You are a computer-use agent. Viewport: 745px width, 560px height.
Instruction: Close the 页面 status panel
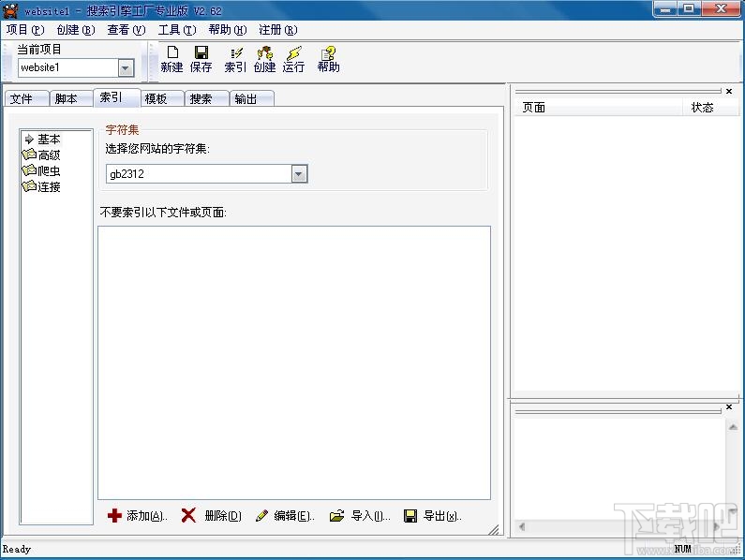pyautogui.click(x=729, y=91)
